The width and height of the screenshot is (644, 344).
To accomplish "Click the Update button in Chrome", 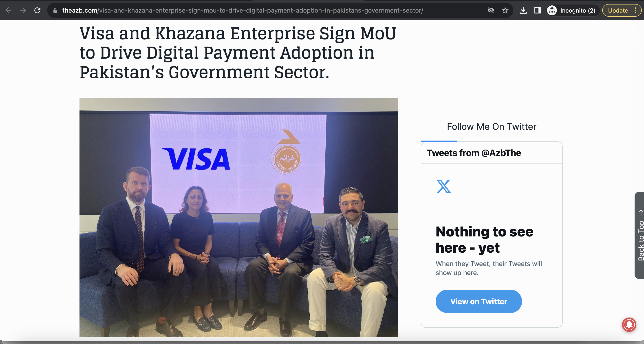I will pyautogui.click(x=618, y=10).
